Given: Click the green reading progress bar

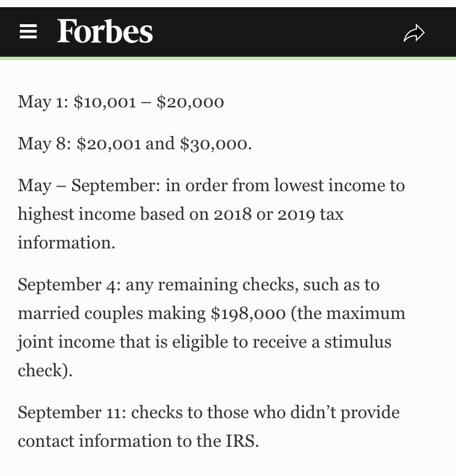Looking at the screenshot, I should [x=228, y=58].
